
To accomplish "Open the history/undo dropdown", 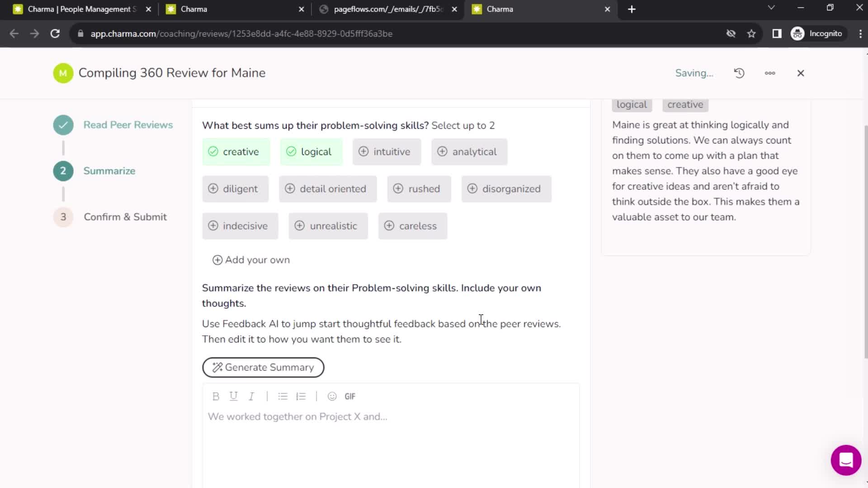I will tap(739, 73).
